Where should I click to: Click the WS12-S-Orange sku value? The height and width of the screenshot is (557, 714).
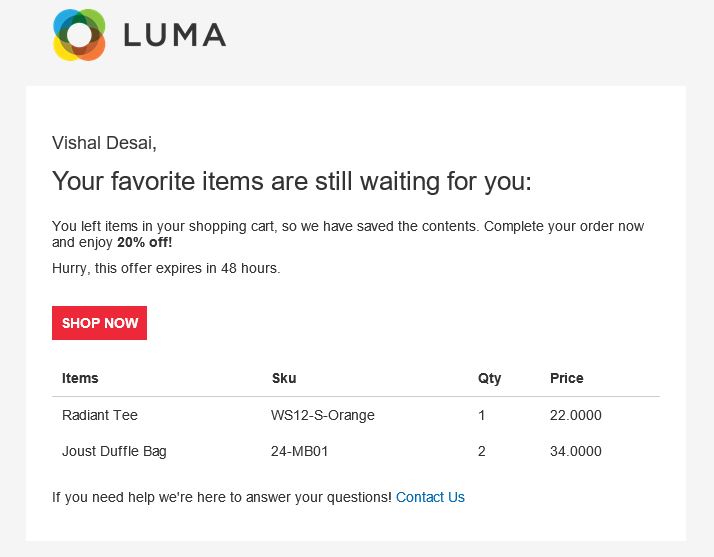[322, 415]
